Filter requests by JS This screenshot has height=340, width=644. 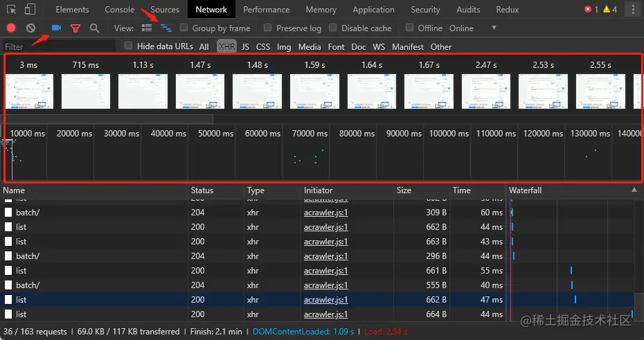245,47
